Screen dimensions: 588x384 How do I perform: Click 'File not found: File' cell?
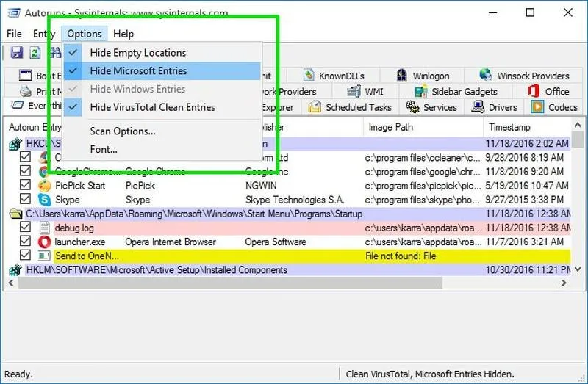[x=401, y=256]
